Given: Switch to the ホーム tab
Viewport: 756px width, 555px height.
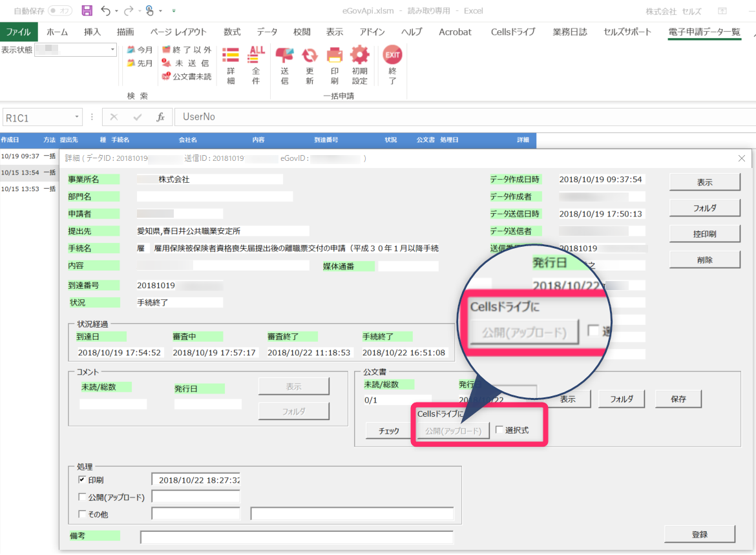Looking at the screenshot, I should pyautogui.click(x=57, y=32).
